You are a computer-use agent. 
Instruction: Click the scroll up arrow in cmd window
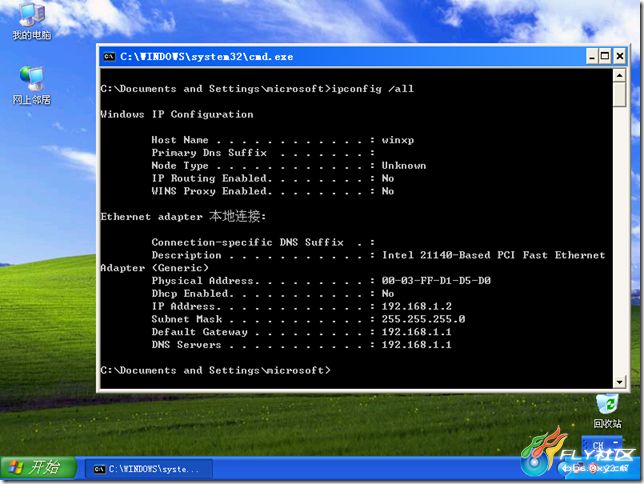pyautogui.click(x=619, y=75)
